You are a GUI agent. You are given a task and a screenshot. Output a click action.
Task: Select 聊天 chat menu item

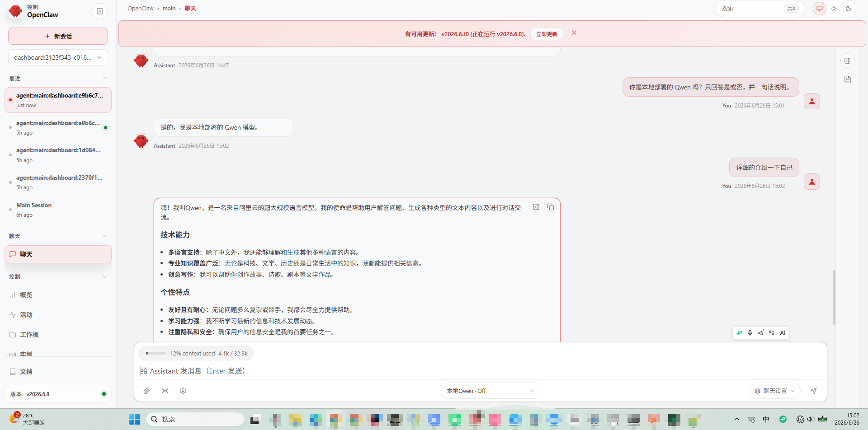click(58, 254)
